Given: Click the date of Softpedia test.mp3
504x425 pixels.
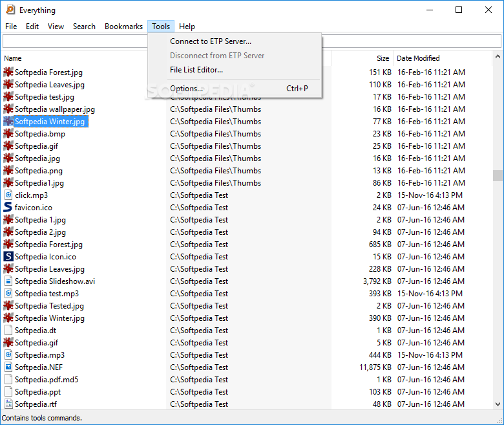Looking at the screenshot, I should click(x=430, y=293).
